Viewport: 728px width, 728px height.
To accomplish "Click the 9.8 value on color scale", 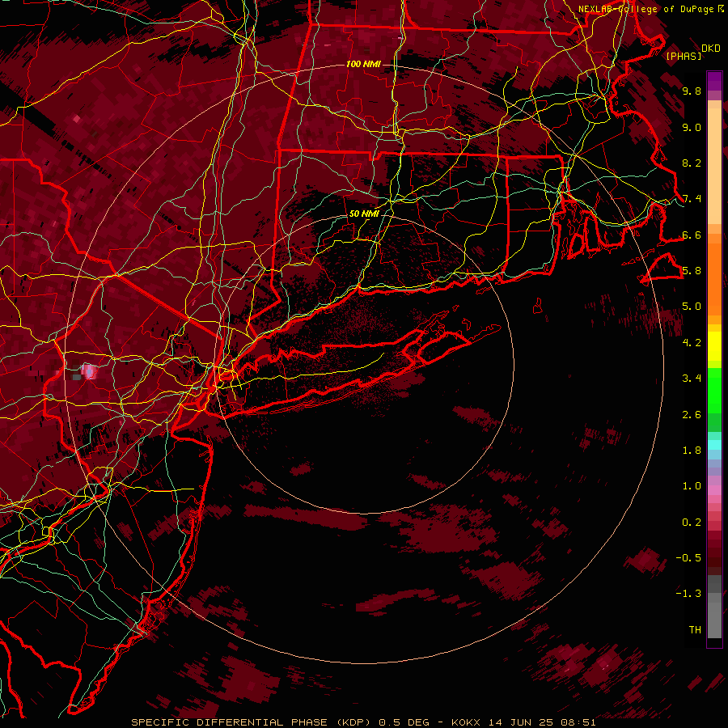I will [692, 91].
